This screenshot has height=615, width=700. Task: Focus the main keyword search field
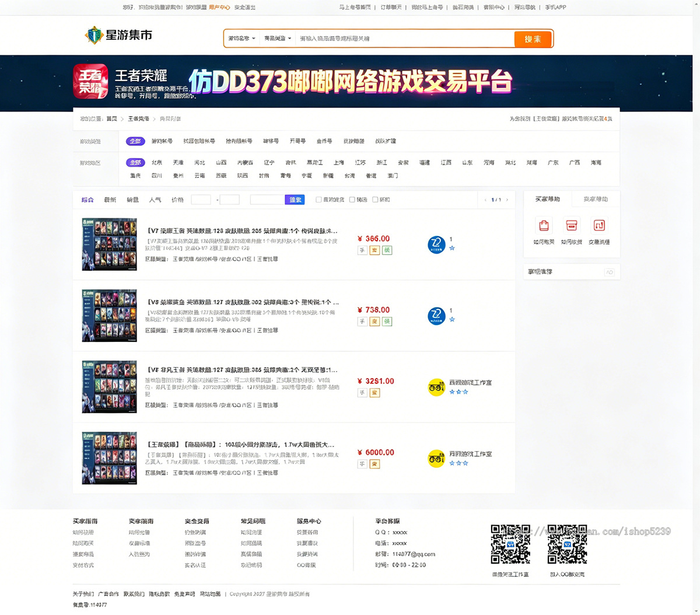404,39
